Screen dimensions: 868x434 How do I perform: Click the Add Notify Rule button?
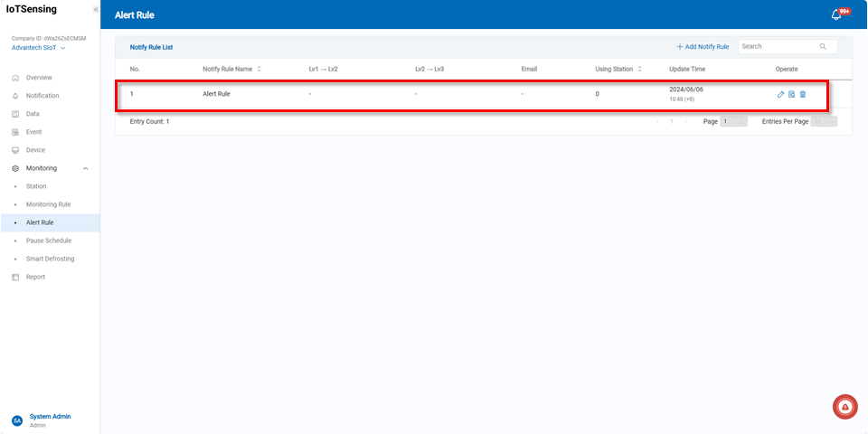(703, 46)
